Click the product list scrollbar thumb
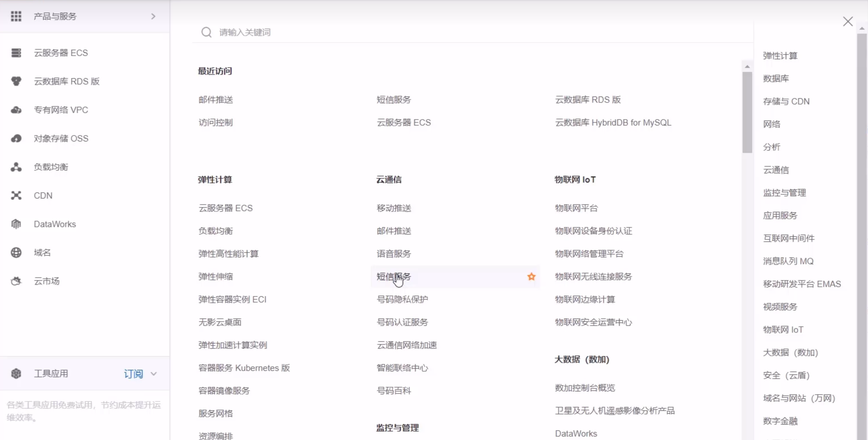This screenshot has width=868, height=440. coord(747,112)
